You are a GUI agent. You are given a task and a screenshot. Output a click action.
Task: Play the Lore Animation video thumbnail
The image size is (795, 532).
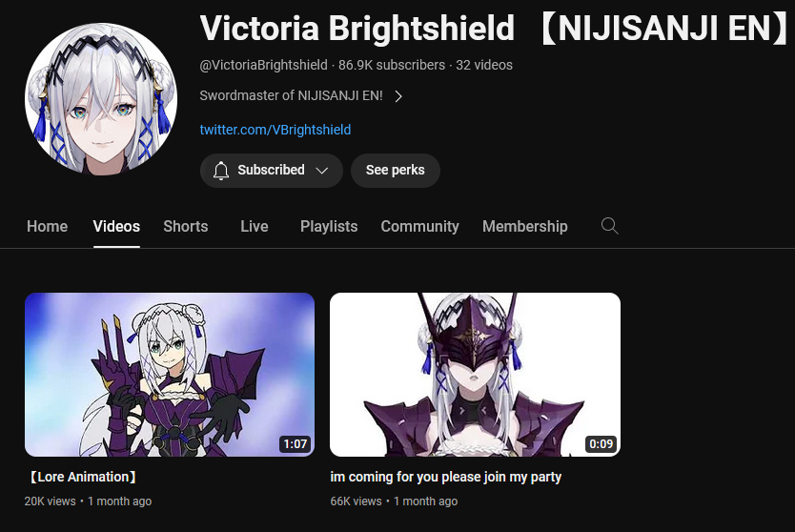[x=170, y=375]
